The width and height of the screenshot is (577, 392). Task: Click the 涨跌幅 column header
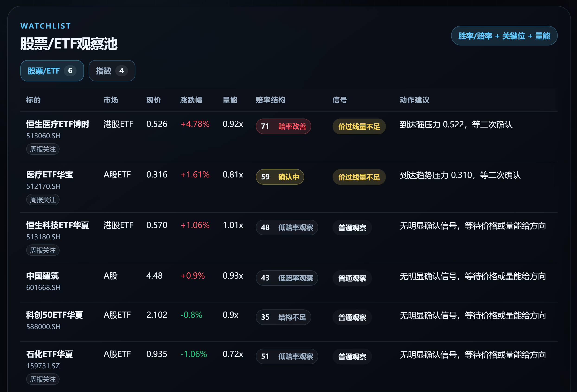coord(191,100)
